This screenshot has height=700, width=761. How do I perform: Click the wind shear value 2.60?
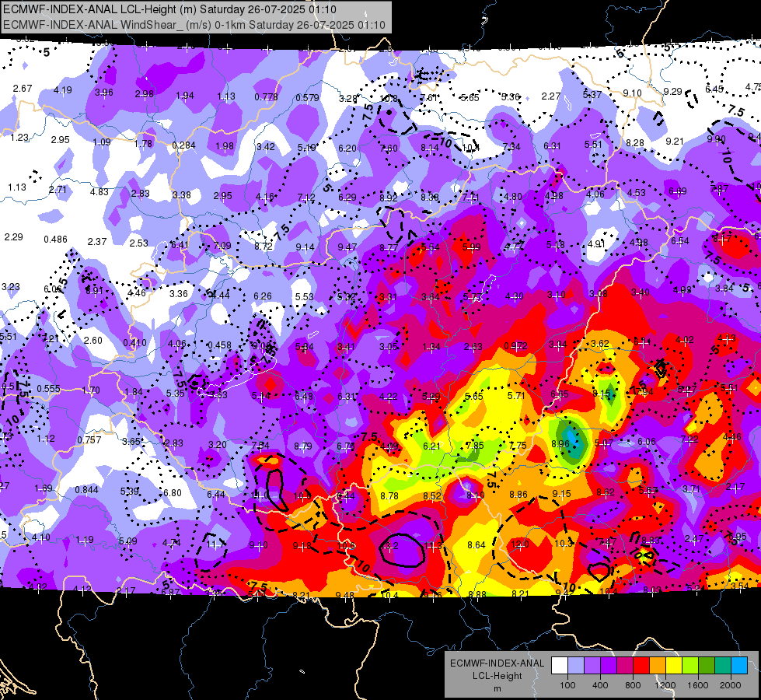(93, 340)
